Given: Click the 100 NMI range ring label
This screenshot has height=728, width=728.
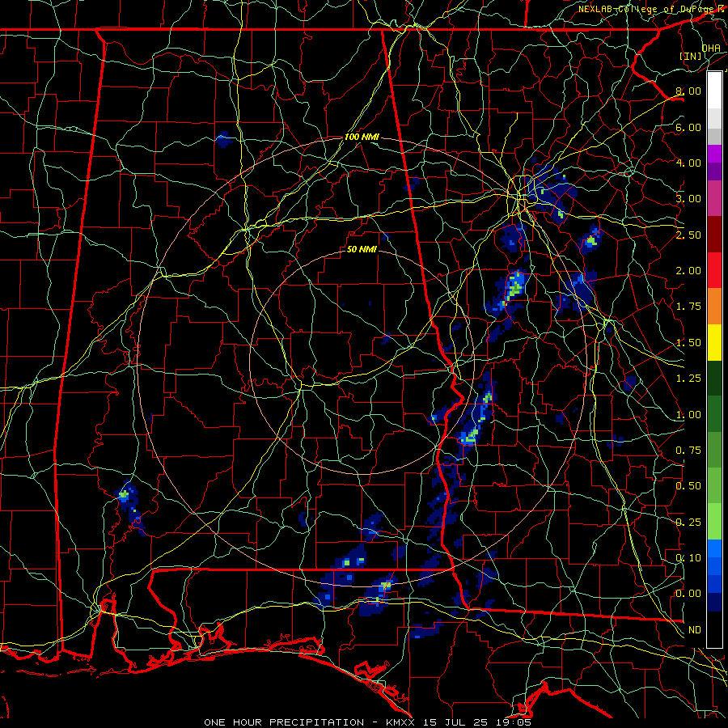Looking at the screenshot, I should point(362,137).
